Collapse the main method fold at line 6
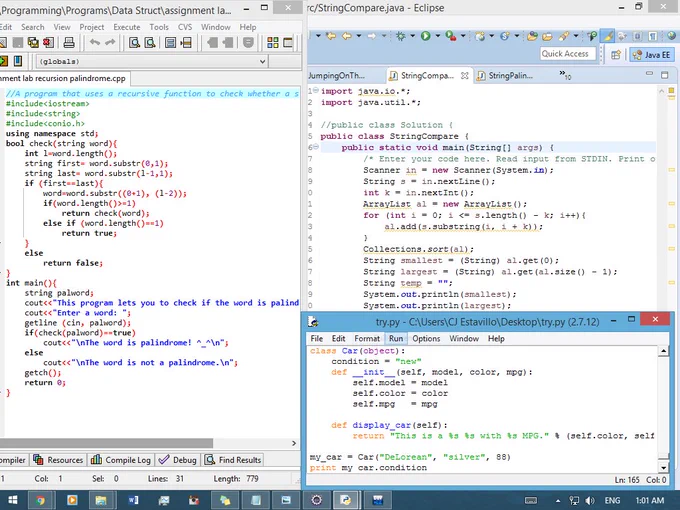This screenshot has height=510, width=680. tap(316, 147)
